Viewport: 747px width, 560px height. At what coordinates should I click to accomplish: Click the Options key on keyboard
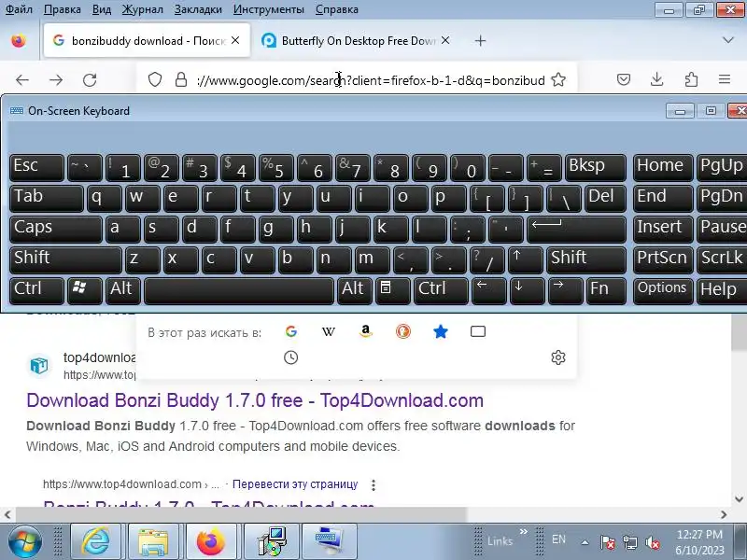[x=662, y=290]
